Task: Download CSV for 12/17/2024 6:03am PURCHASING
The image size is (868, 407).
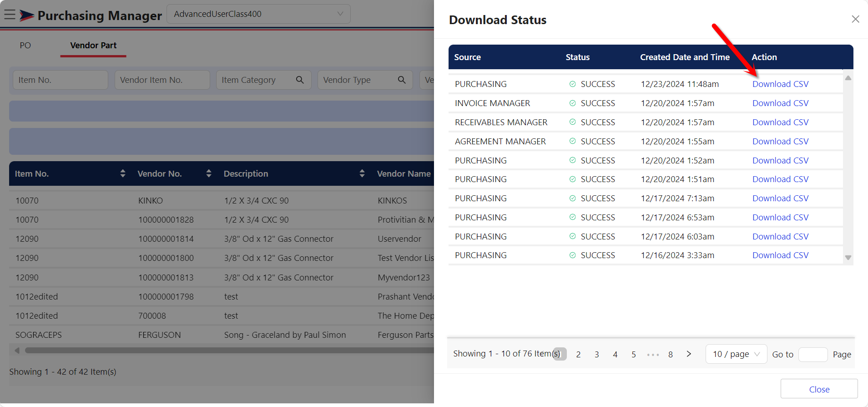Action: tap(780, 237)
